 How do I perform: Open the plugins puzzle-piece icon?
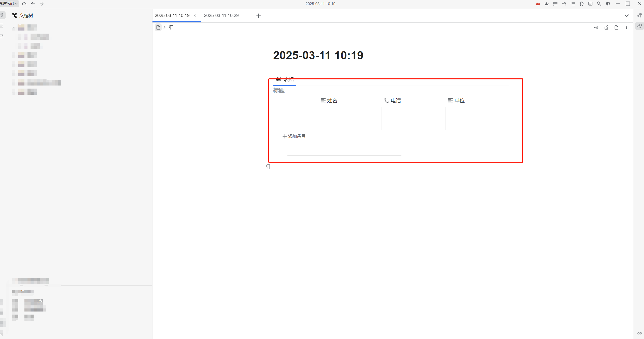pyautogui.click(x=582, y=4)
